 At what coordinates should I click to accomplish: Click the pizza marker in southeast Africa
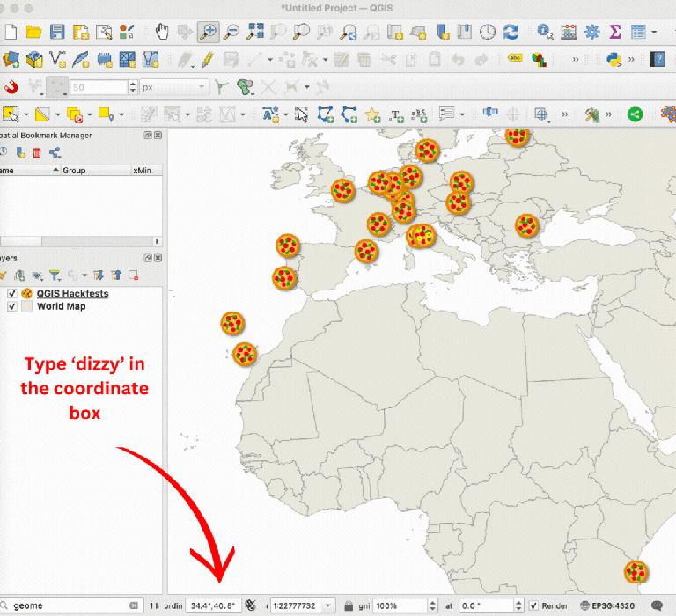(636, 572)
